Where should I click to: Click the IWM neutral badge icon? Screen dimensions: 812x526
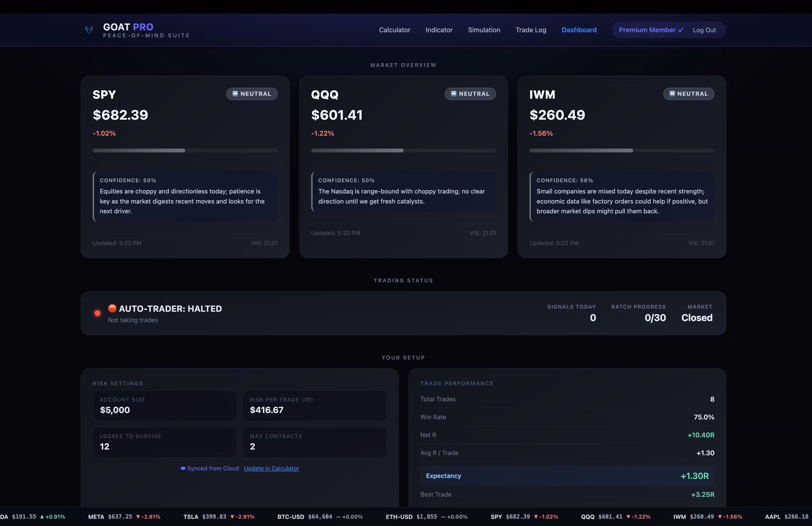pyautogui.click(x=672, y=94)
